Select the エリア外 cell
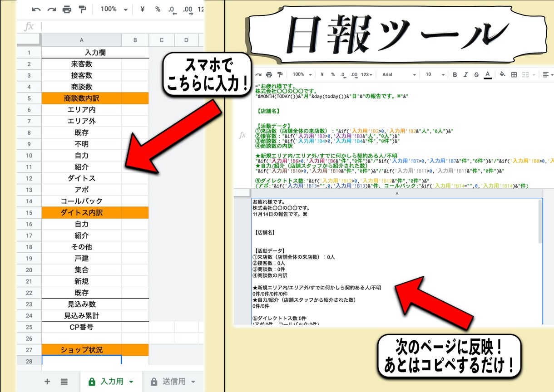This screenshot has height=392, width=554. [82, 121]
